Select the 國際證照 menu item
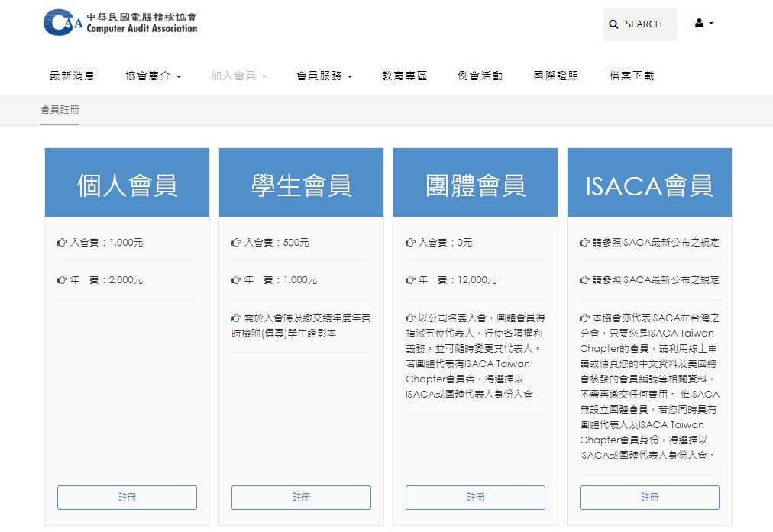This screenshot has height=532, width=773. (x=556, y=76)
